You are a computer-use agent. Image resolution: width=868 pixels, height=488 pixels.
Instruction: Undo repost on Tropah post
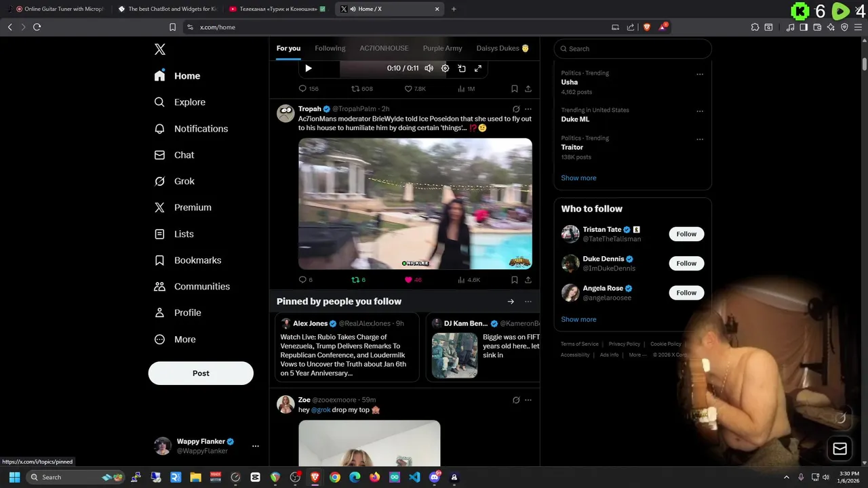tap(358, 280)
